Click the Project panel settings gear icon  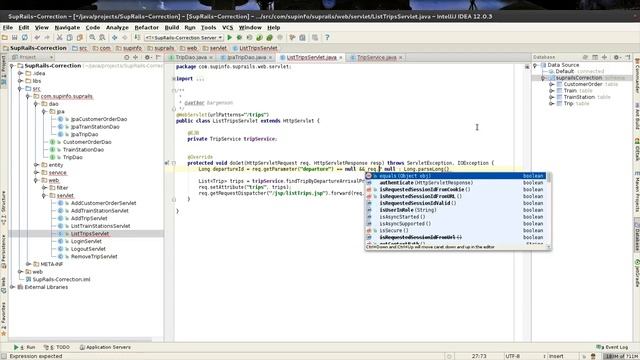[148, 58]
